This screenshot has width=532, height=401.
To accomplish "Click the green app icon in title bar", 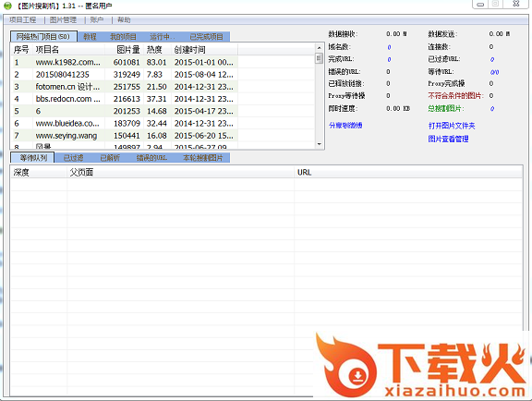I will click(x=7, y=6).
